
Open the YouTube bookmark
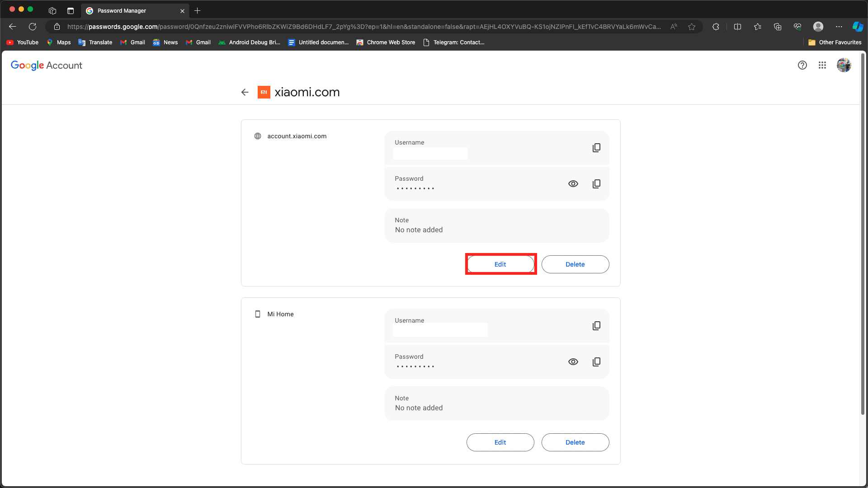[23, 42]
